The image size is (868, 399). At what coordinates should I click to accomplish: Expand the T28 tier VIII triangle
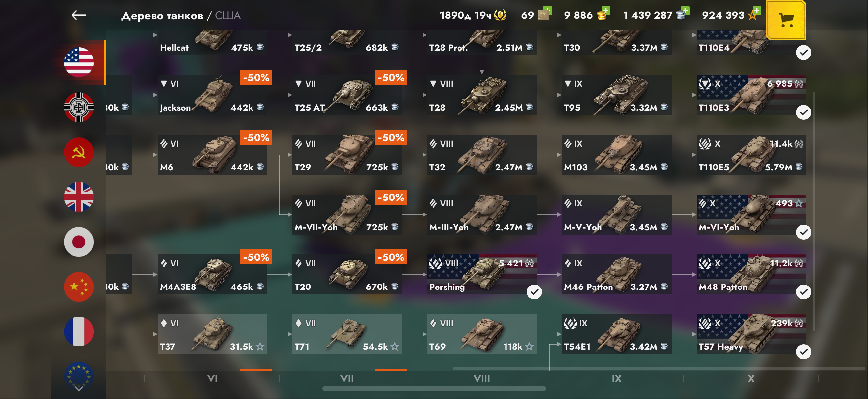[x=433, y=83]
